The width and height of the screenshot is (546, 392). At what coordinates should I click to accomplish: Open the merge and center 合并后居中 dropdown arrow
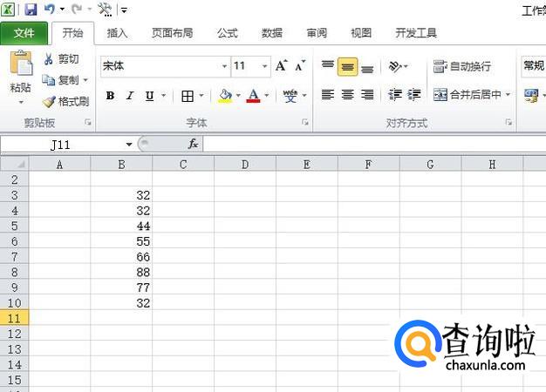point(508,94)
